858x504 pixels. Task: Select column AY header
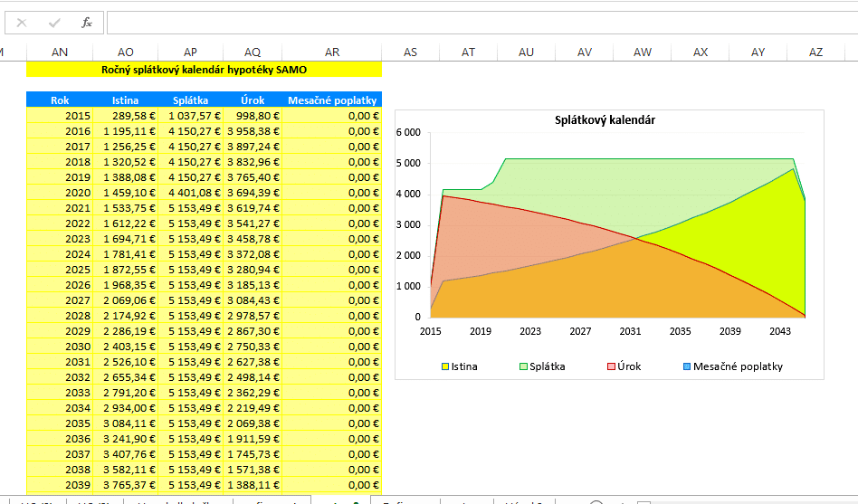point(758,52)
